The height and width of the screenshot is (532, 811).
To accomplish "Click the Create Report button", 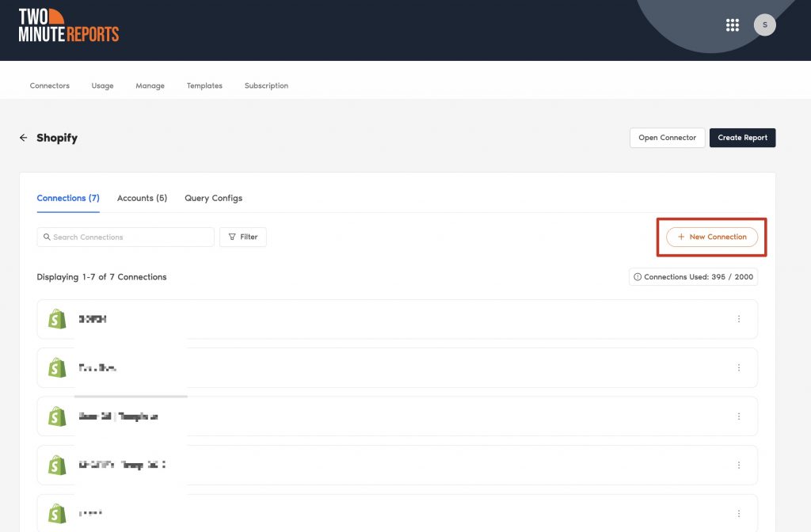I will [x=742, y=138].
